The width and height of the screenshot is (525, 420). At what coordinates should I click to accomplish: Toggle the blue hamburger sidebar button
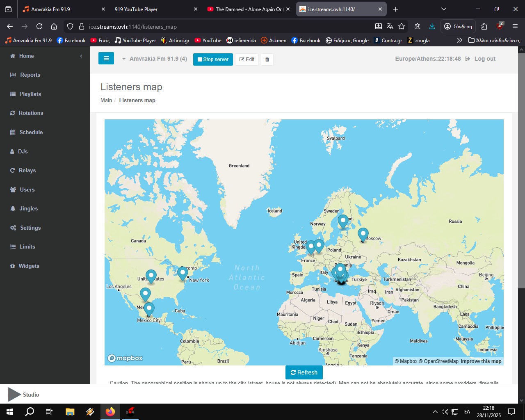106,59
